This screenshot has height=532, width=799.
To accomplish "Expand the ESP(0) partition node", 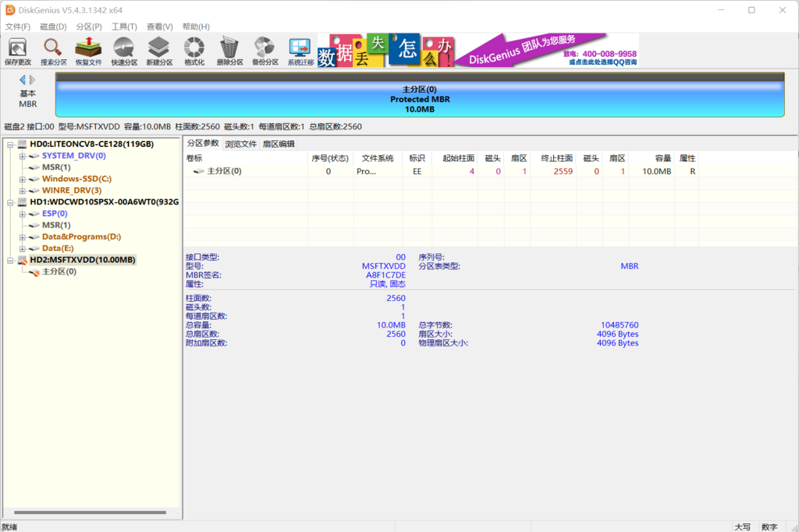I will coord(23,214).
